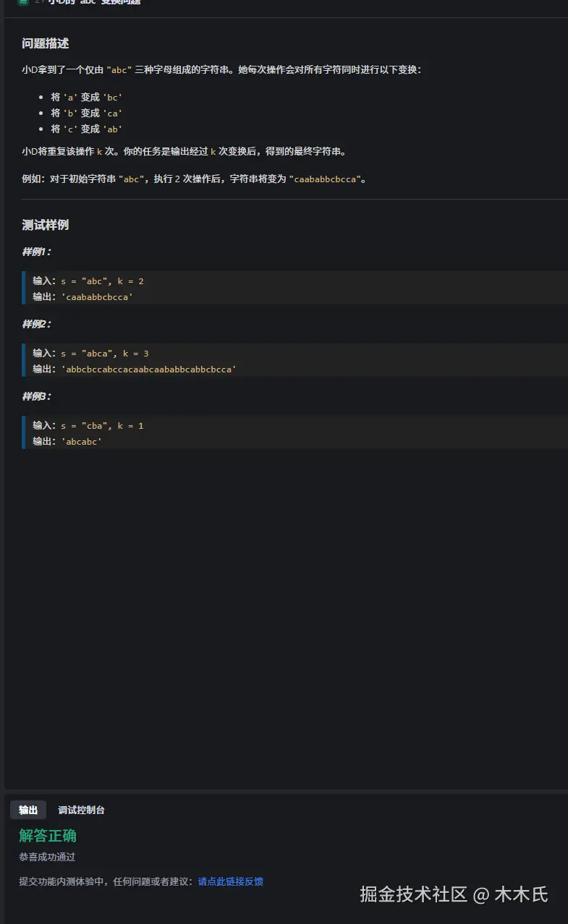This screenshot has width=568, height=924.
Task: Click sample 1 output 'caababbcbcca' in code block
Action: 98,296
